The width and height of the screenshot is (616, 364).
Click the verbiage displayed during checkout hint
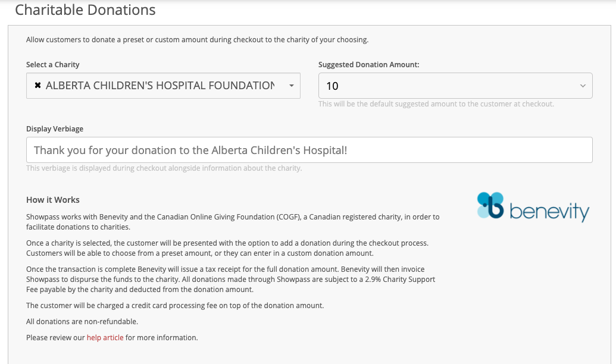pyautogui.click(x=164, y=168)
